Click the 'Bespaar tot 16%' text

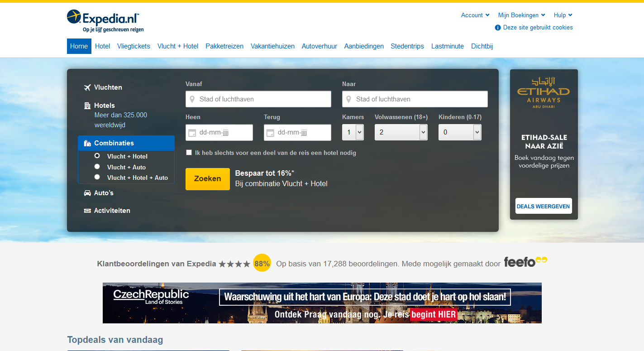click(265, 173)
